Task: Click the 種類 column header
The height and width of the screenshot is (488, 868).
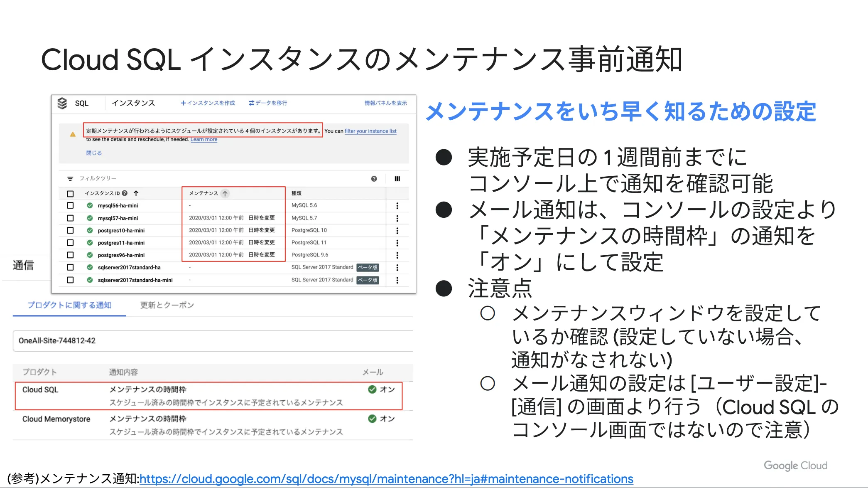Action: pyautogui.click(x=297, y=193)
